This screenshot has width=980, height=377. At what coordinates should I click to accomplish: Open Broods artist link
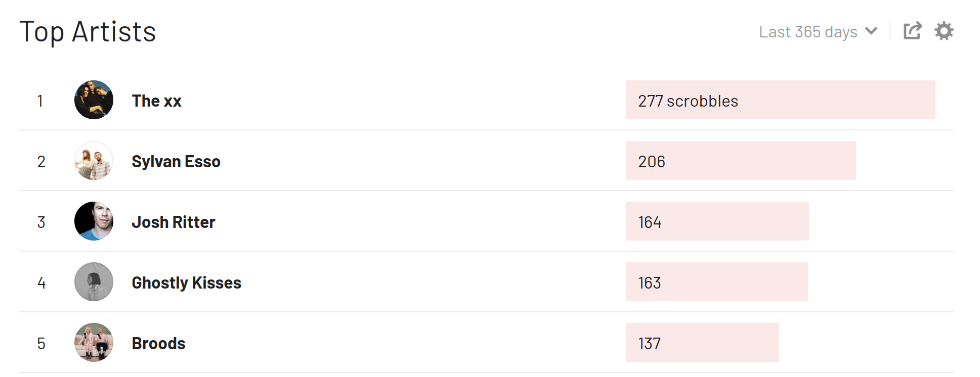(x=158, y=344)
